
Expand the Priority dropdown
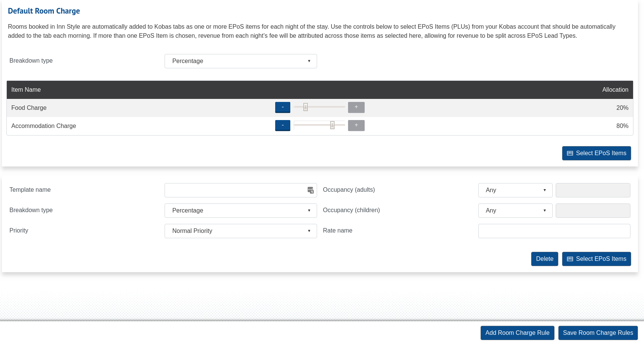tap(240, 231)
